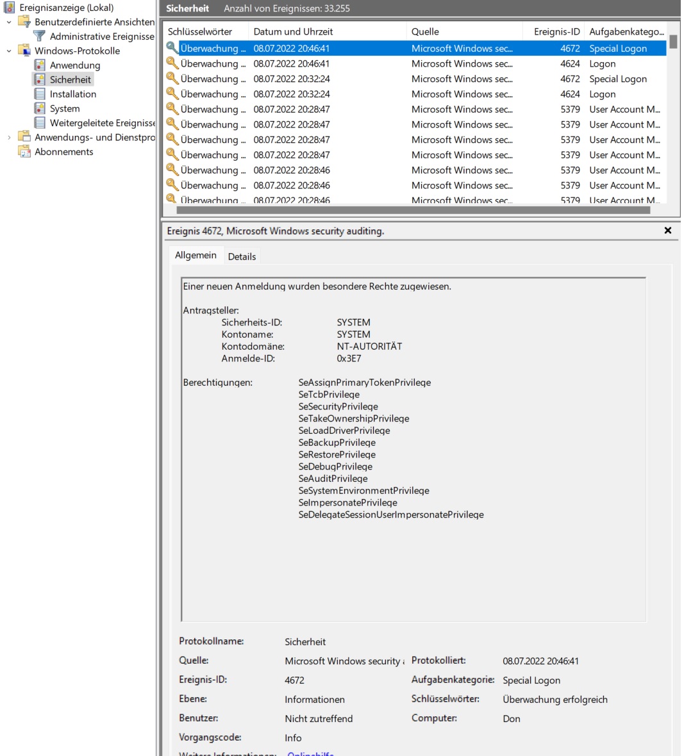The width and height of the screenshot is (700, 756).
Task: Click the Anwendung log icon
Action: pos(40,65)
